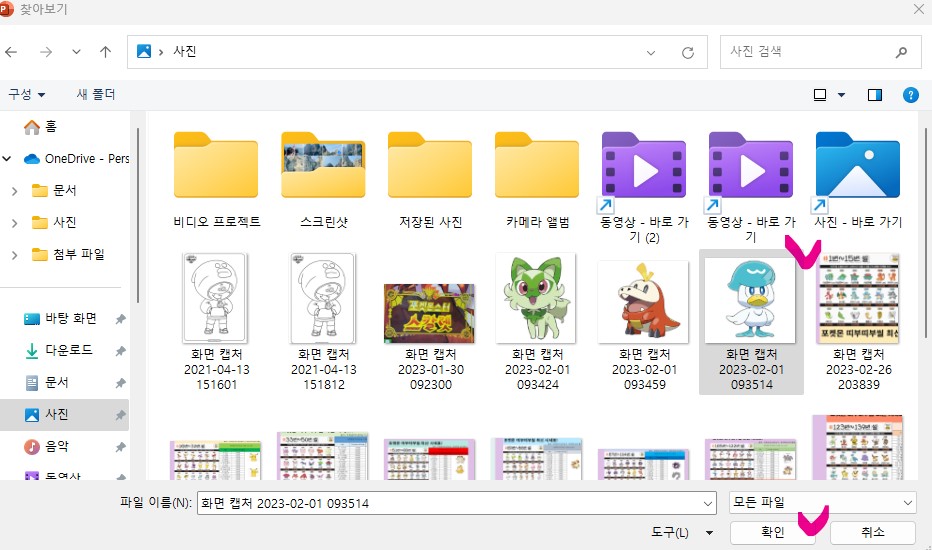Cancel dialog with 취소 button
Screen dimensions: 932x550
(873, 532)
